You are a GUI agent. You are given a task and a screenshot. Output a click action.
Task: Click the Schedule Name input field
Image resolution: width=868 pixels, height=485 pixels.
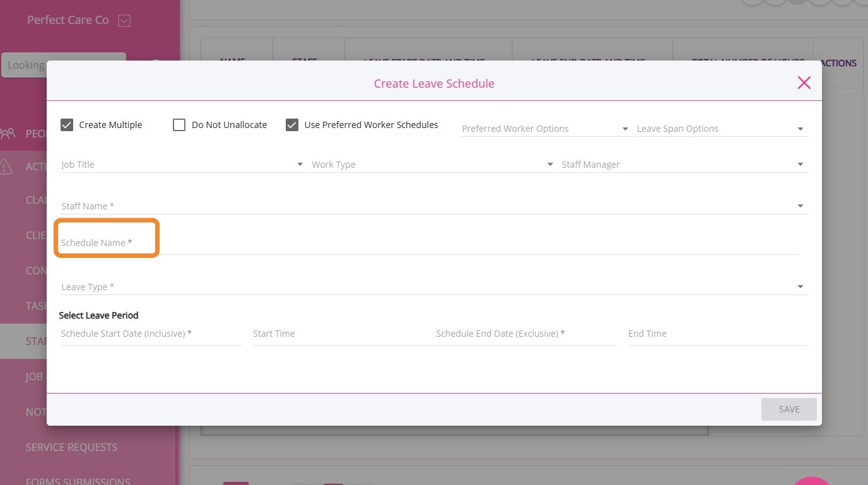point(429,243)
